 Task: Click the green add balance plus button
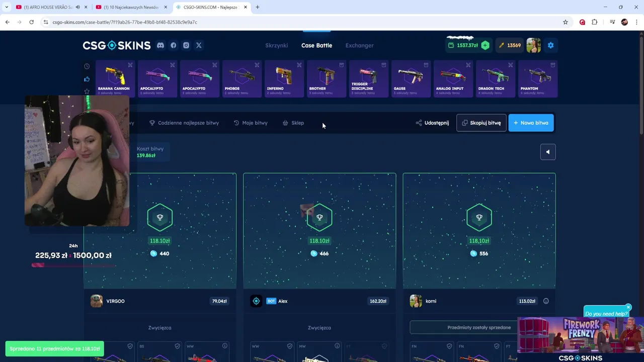485,45
